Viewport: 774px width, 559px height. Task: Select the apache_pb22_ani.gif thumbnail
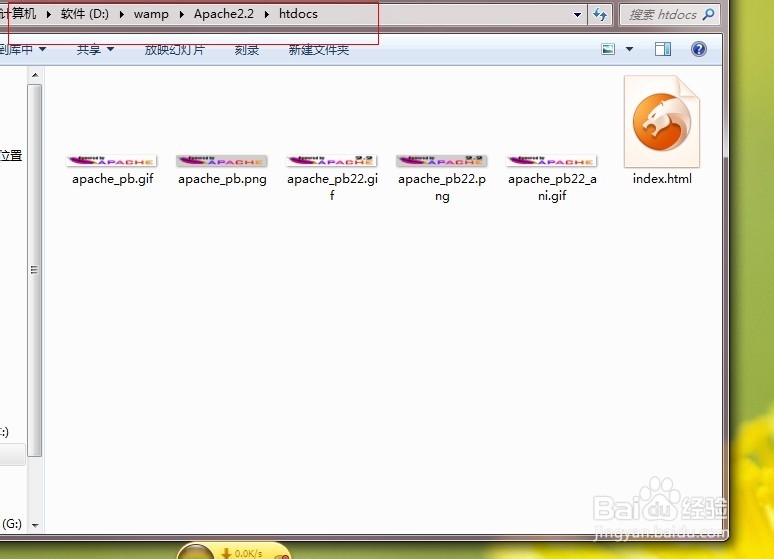click(x=552, y=160)
